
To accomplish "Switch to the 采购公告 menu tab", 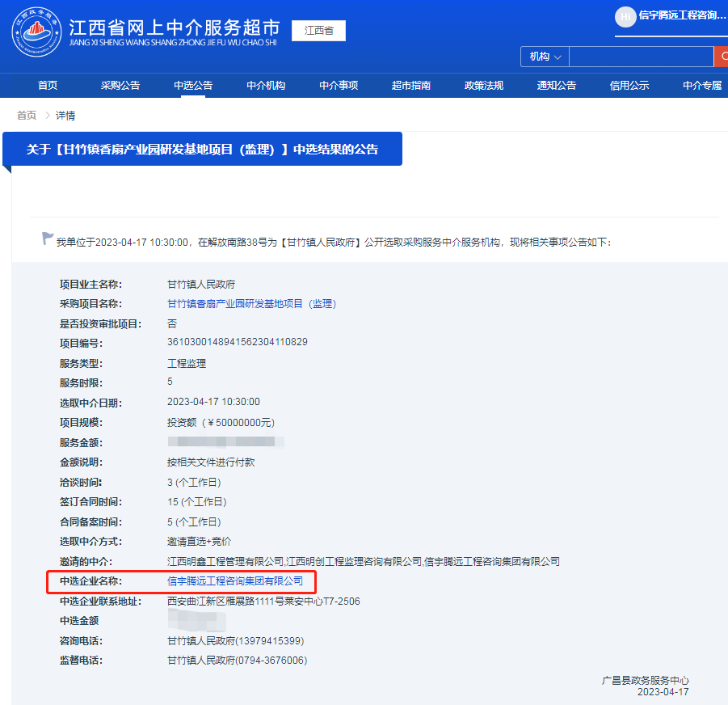I will pos(120,84).
